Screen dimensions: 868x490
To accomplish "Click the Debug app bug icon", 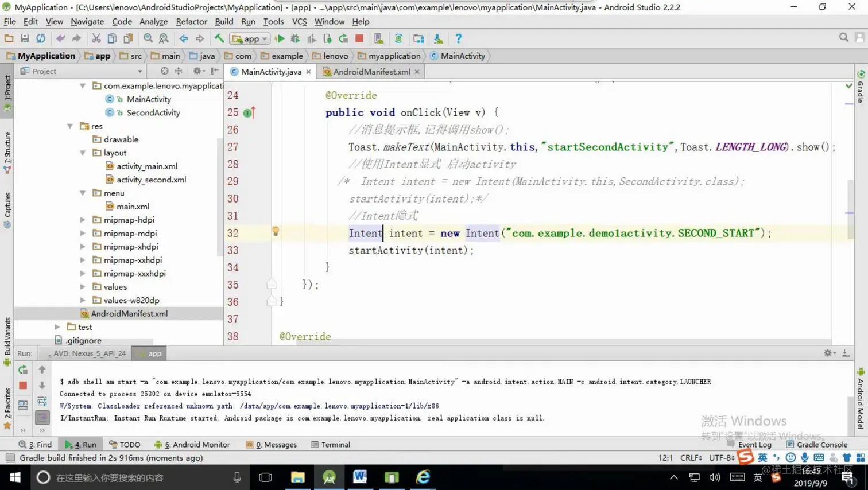I will pos(295,38).
